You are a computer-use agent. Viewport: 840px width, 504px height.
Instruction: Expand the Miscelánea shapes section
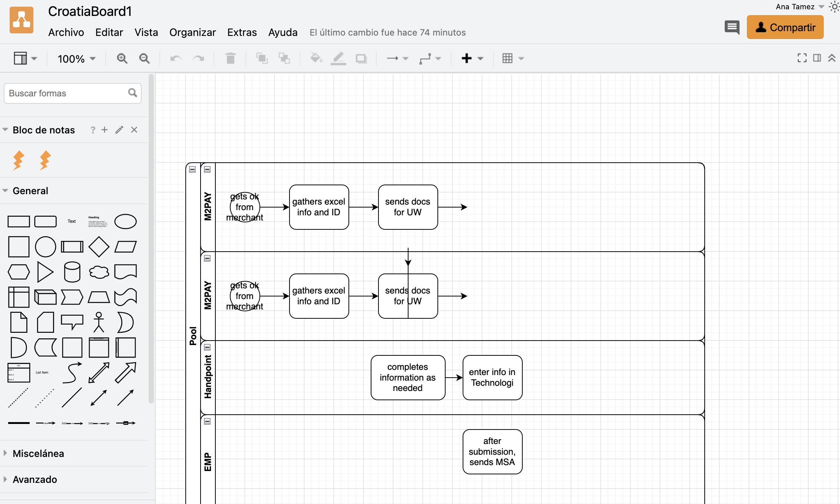[38, 454]
